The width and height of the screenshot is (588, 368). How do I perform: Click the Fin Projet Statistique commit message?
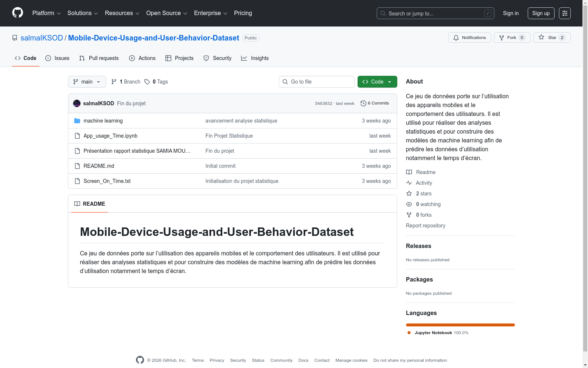coord(229,136)
